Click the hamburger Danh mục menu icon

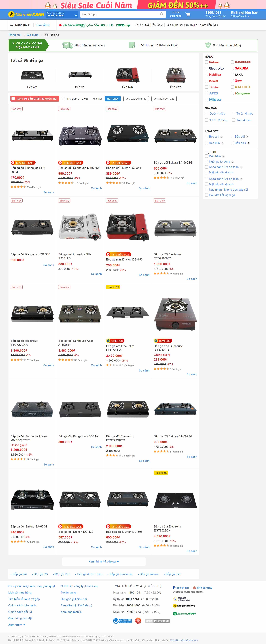11,25
